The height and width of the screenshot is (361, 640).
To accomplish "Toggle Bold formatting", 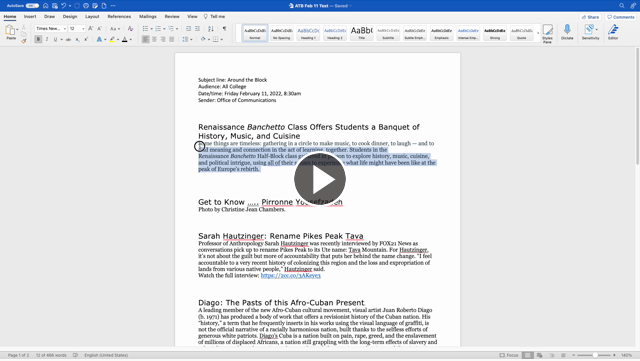I will pos(38,40).
